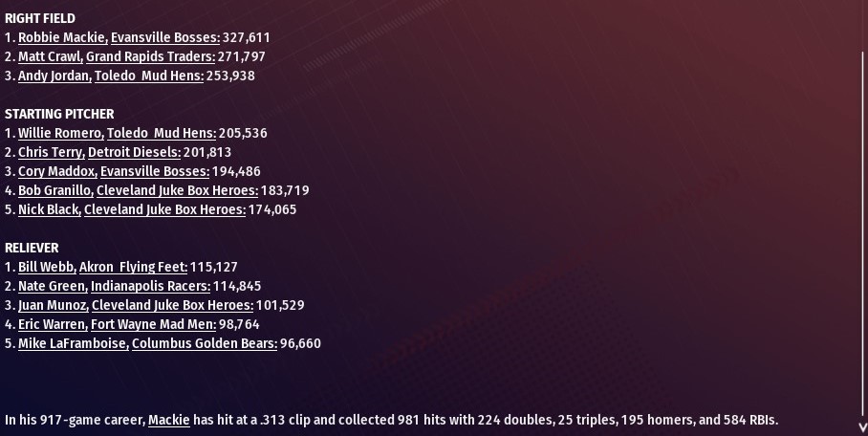Open Robbie Mackie player link
The width and height of the screenshot is (868, 436).
pyautogui.click(x=63, y=37)
